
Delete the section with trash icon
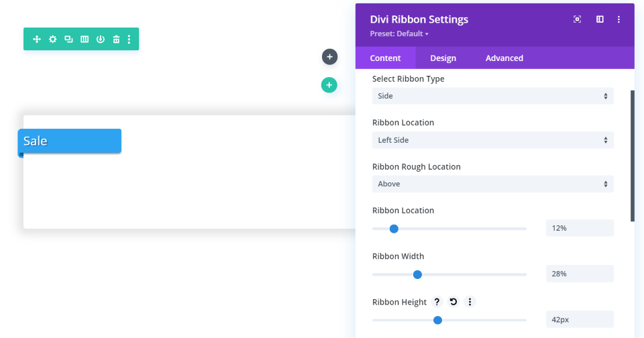tap(116, 40)
